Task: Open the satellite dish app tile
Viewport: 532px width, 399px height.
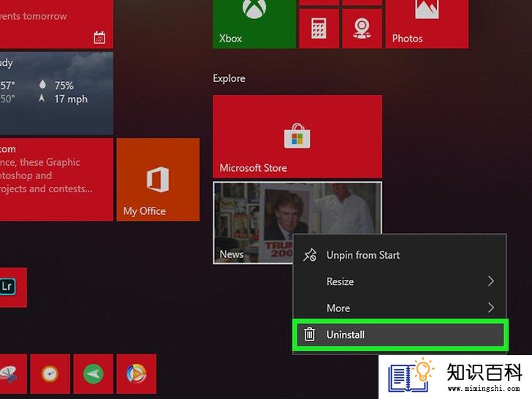Action: pyautogui.click(x=13, y=374)
